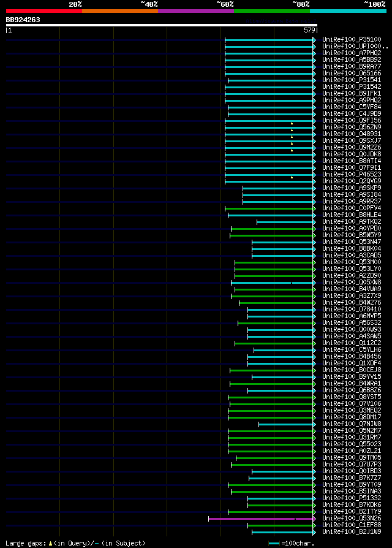Click the UniRef100_B0CEJ8 label

point(352,370)
